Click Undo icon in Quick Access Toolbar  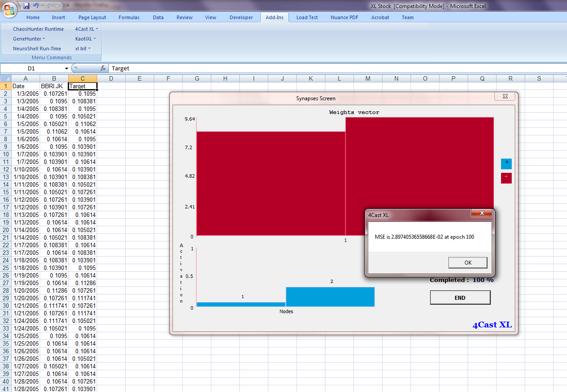(x=36, y=6)
